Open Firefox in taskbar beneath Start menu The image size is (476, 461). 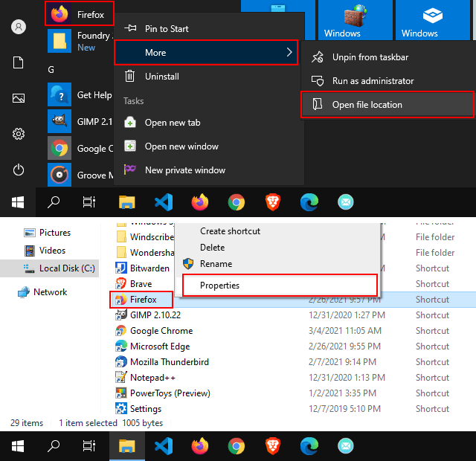[200, 202]
